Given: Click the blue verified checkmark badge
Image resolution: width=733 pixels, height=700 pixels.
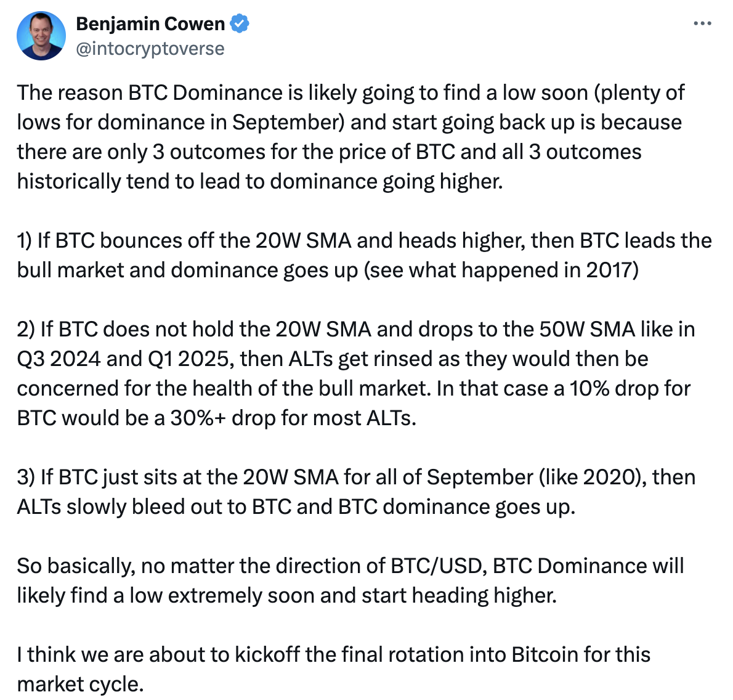Looking at the screenshot, I should (x=240, y=24).
